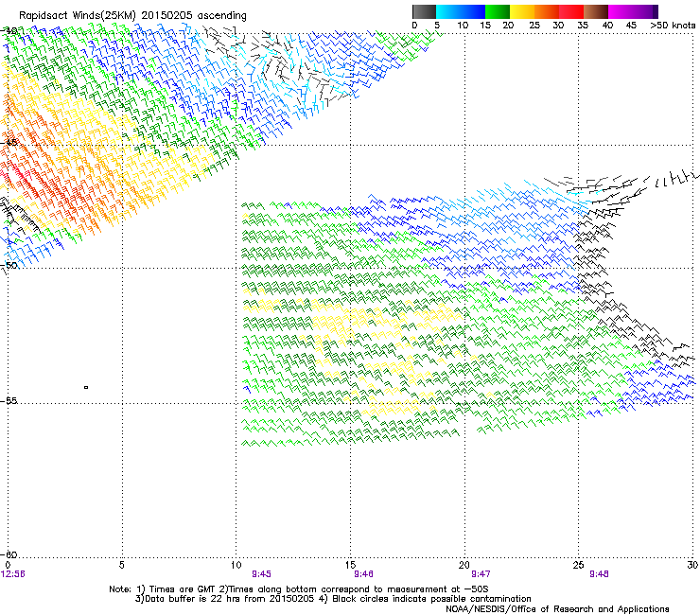Click the '-55' latitude axis label

[x=9, y=400]
